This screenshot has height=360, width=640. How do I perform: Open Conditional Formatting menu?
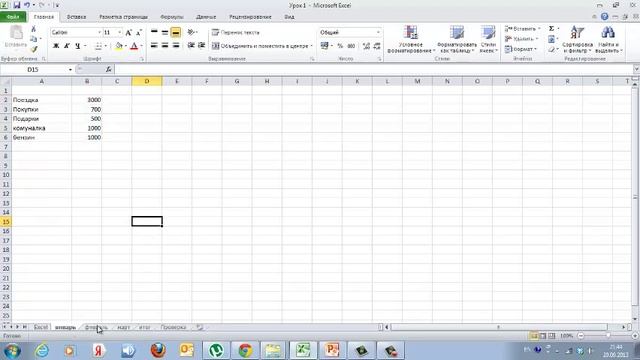point(411,39)
